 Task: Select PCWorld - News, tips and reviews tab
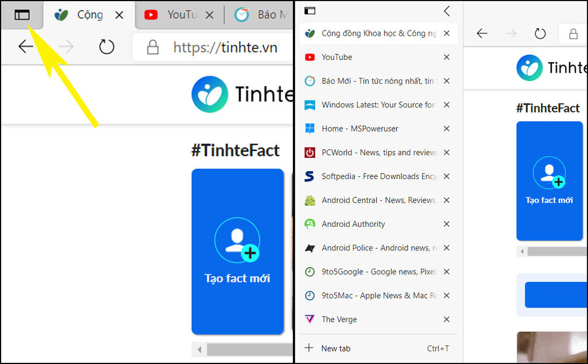[378, 153]
